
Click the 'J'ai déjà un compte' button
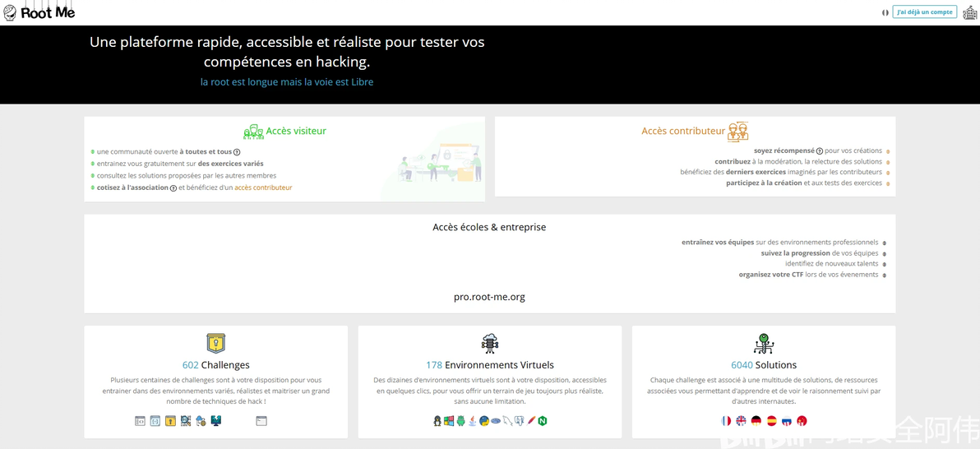point(924,12)
